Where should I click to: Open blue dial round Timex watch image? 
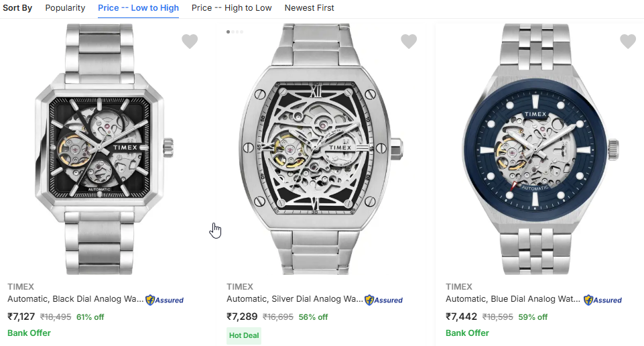(539, 148)
